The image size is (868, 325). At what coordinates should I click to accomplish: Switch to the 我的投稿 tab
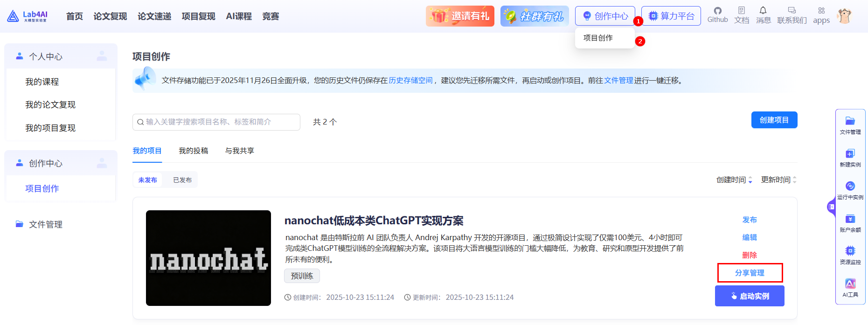[x=194, y=151]
